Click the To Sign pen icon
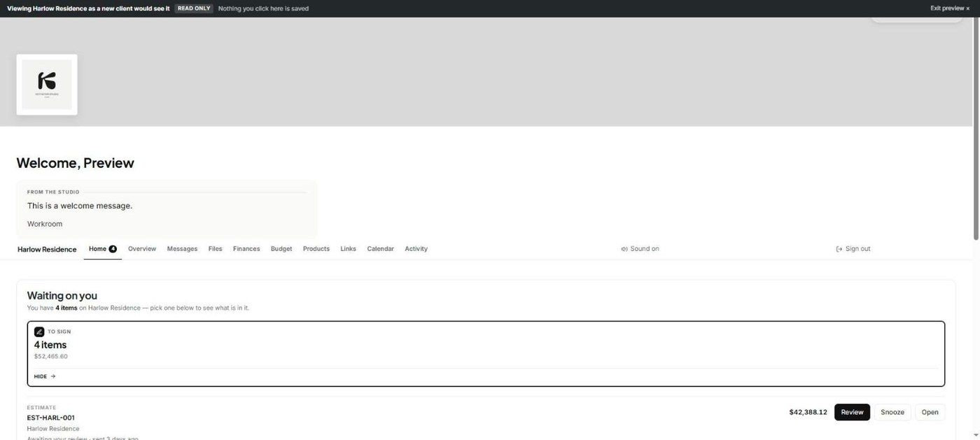Viewport: 980px width, 440px height. pyautogui.click(x=39, y=332)
